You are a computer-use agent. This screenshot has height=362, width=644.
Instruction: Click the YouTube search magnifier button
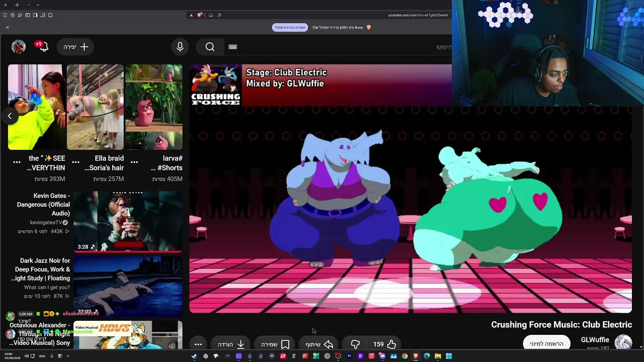tap(210, 47)
